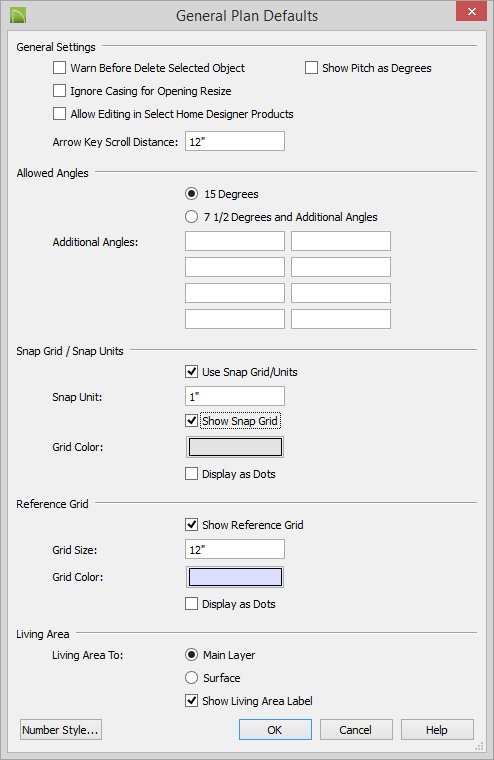Uncheck Use Snap Grid/Units
This screenshot has height=760, width=494.
click(191, 372)
